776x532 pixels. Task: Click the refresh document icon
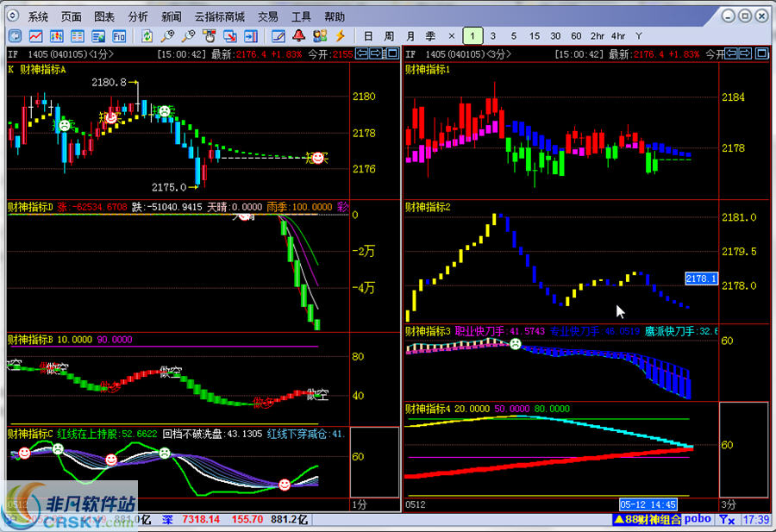click(x=147, y=35)
